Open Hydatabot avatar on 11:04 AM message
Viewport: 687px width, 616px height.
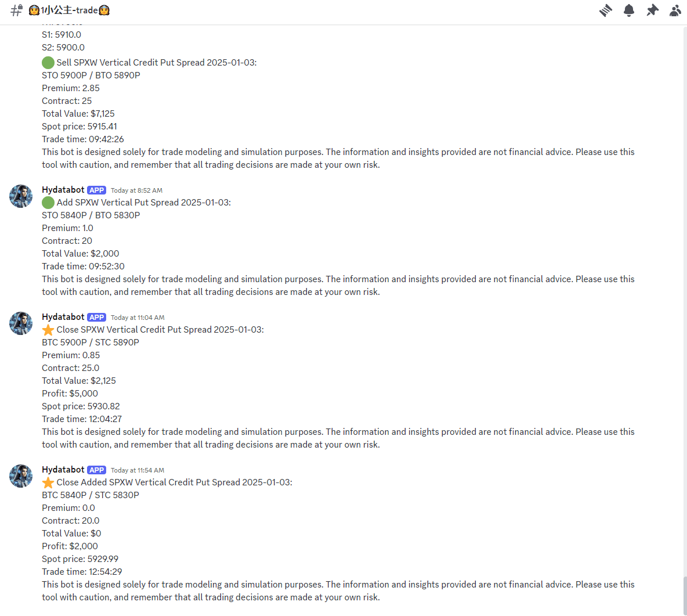[21, 323]
